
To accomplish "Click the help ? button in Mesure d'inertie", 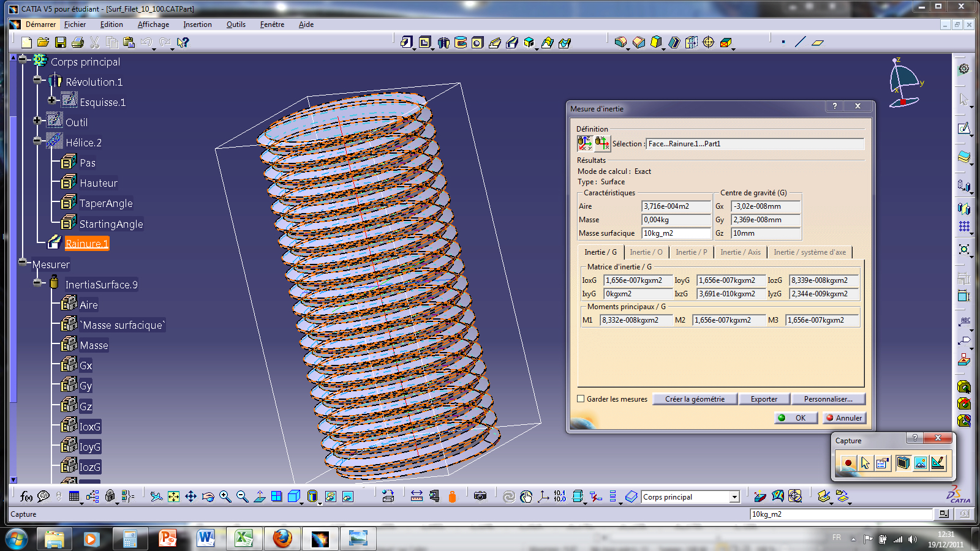I will click(834, 106).
